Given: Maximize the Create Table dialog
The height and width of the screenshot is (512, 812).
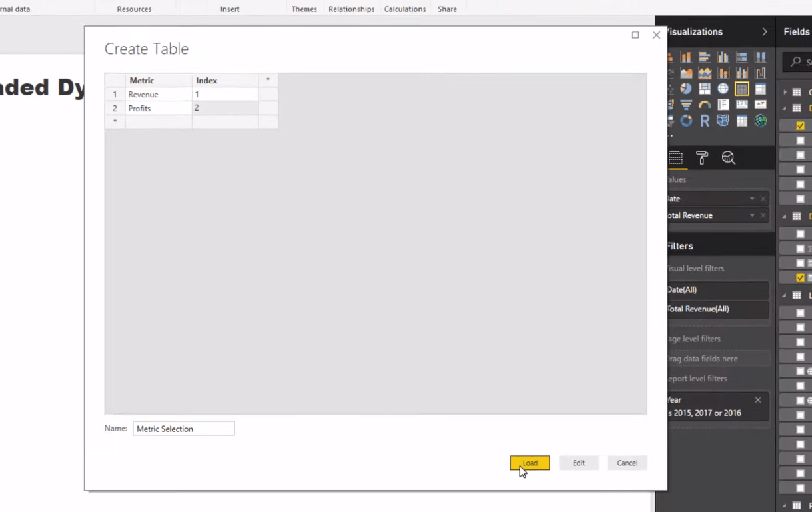Looking at the screenshot, I should [x=635, y=35].
